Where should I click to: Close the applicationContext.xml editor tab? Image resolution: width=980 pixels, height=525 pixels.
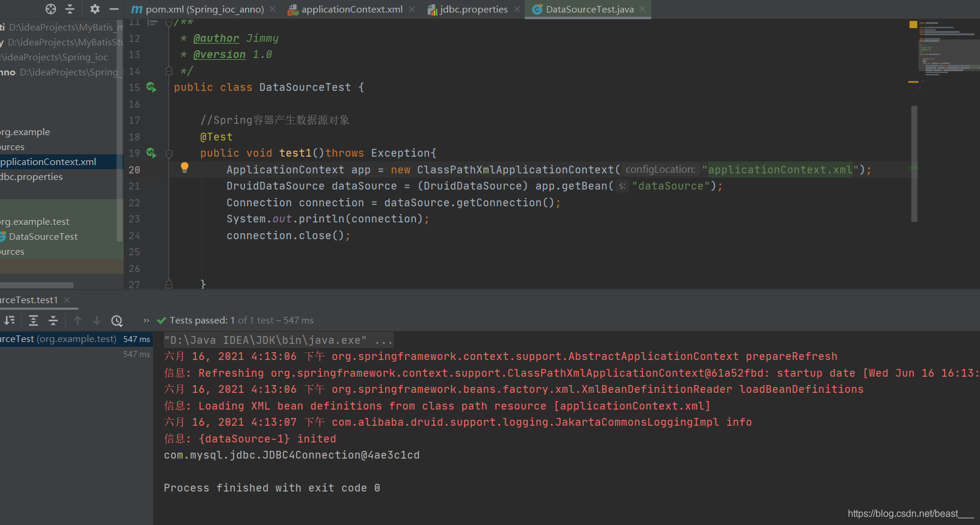tap(412, 9)
